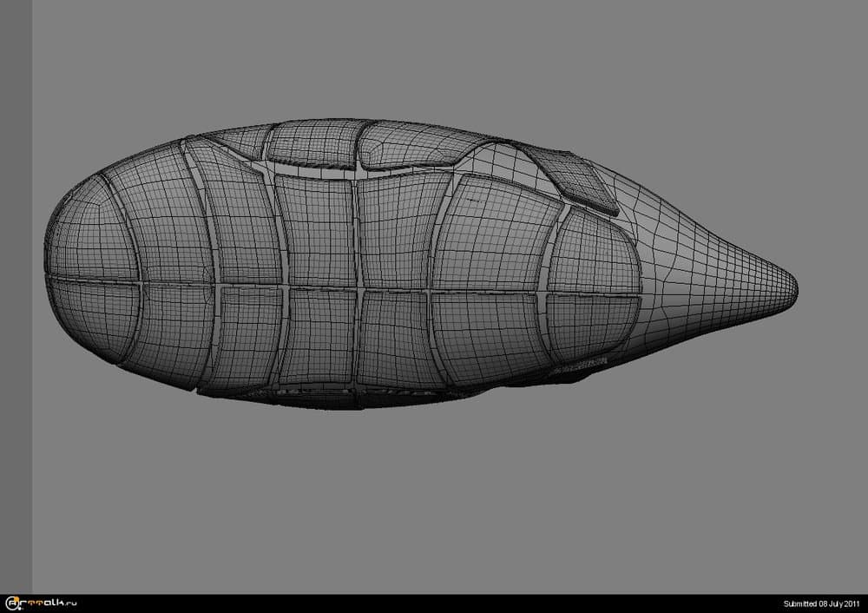Viewport: 868px width, 613px height.
Task: Click the empty middle of black footer bar
Action: (434, 603)
